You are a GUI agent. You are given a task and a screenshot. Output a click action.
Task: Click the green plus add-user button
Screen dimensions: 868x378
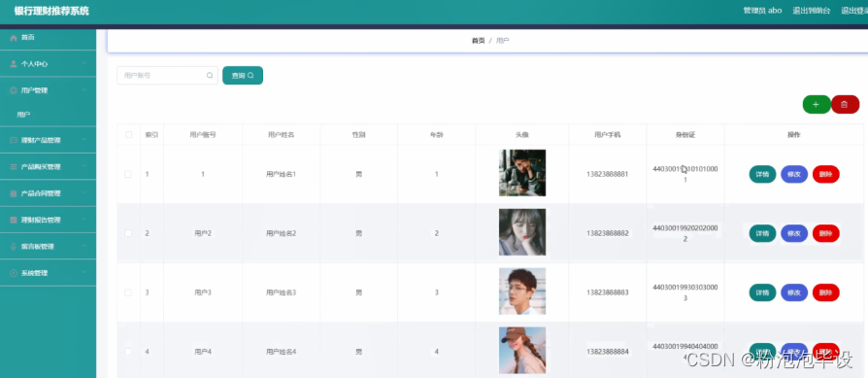coord(817,104)
